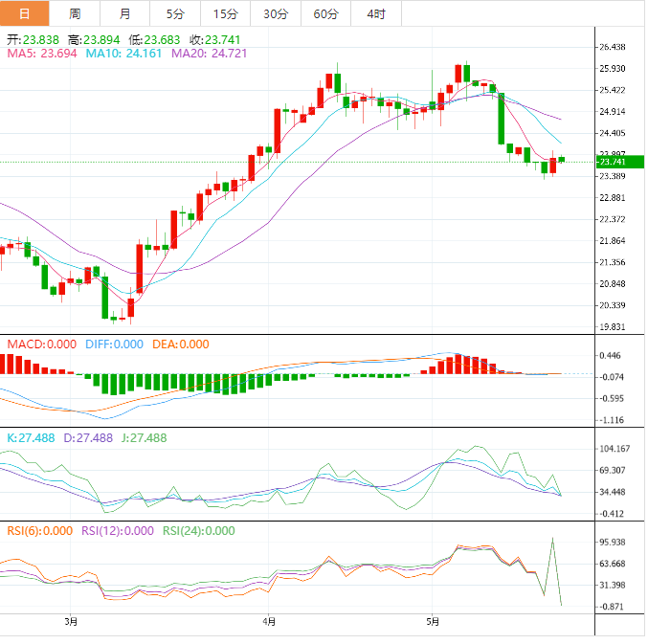Click the MA20: 24.721 indicator label
Screen dimensions: 648x644
[x=209, y=54]
